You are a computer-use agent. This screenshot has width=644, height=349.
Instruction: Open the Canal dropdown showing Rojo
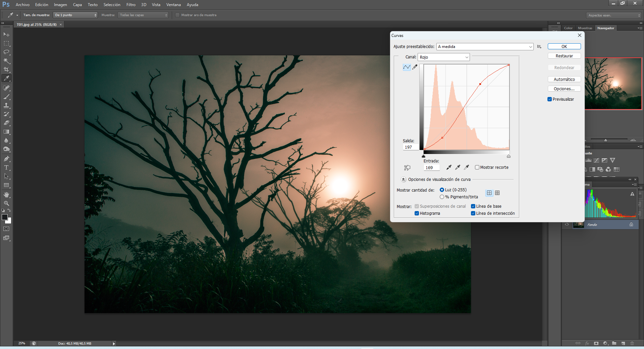click(444, 57)
